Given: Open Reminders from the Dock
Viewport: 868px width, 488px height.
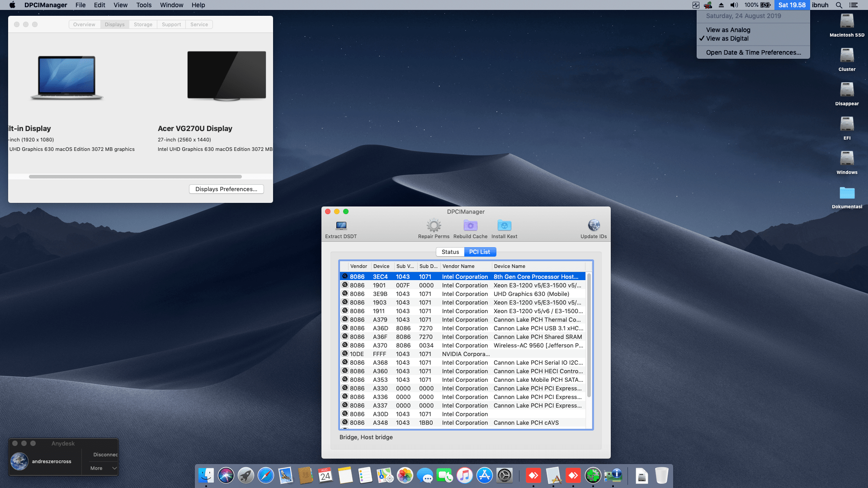Looking at the screenshot, I should [365, 475].
